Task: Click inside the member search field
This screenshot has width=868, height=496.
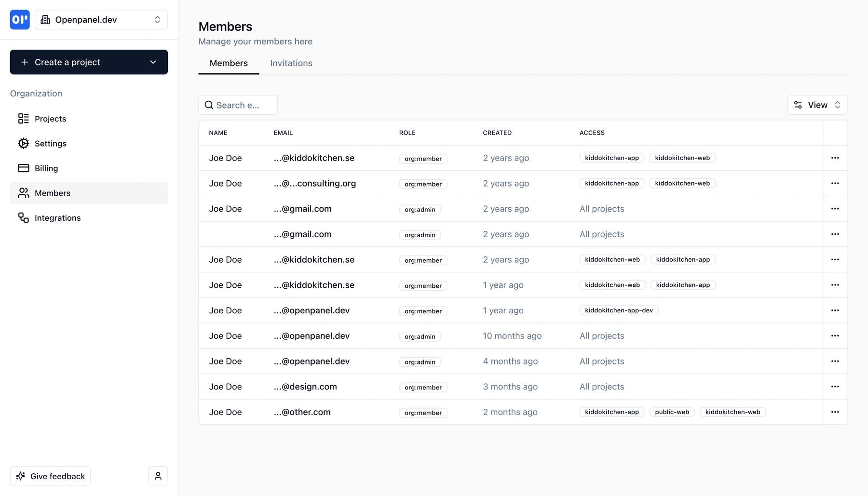Action: coord(241,105)
